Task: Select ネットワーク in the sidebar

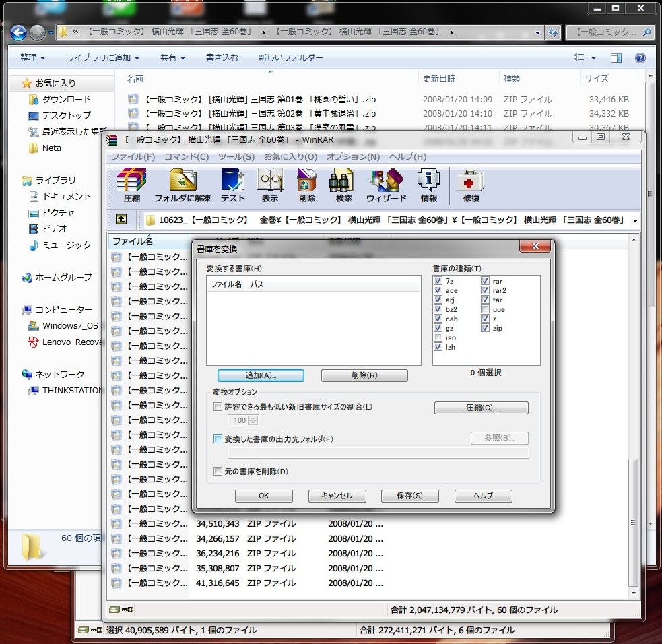Action: click(x=53, y=374)
